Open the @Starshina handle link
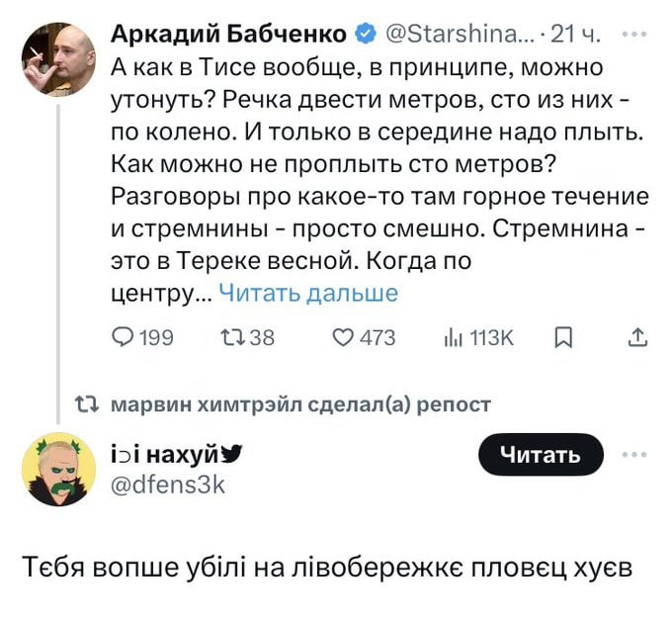This screenshot has height=624, width=672. pyautogui.click(x=456, y=36)
